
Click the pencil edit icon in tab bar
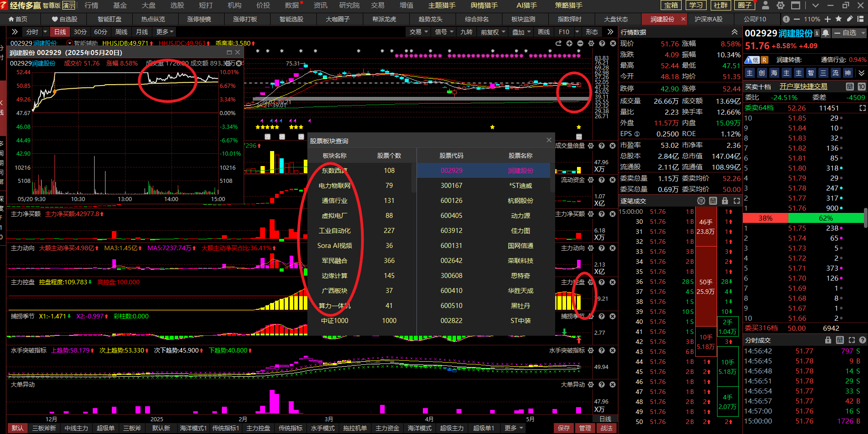pos(849,19)
